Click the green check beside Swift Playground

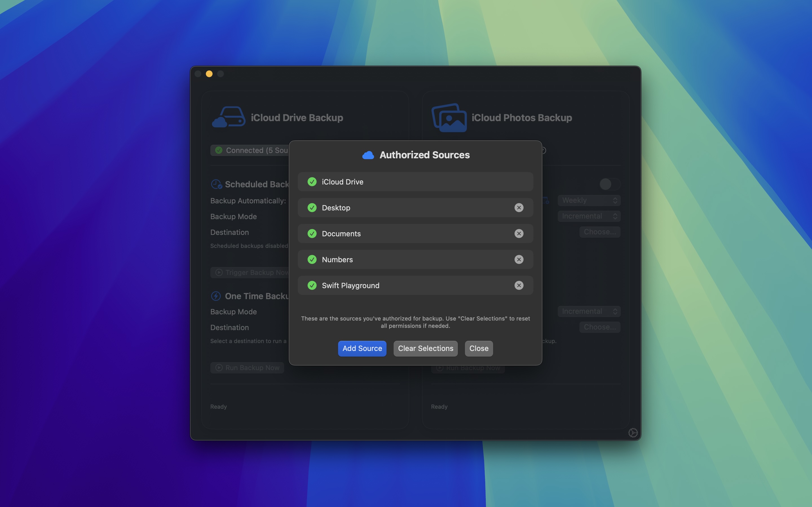pyautogui.click(x=312, y=285)
